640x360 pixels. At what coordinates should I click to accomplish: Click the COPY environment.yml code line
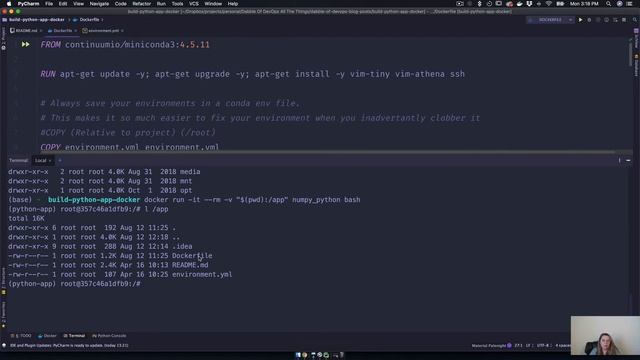pos(129,147)
